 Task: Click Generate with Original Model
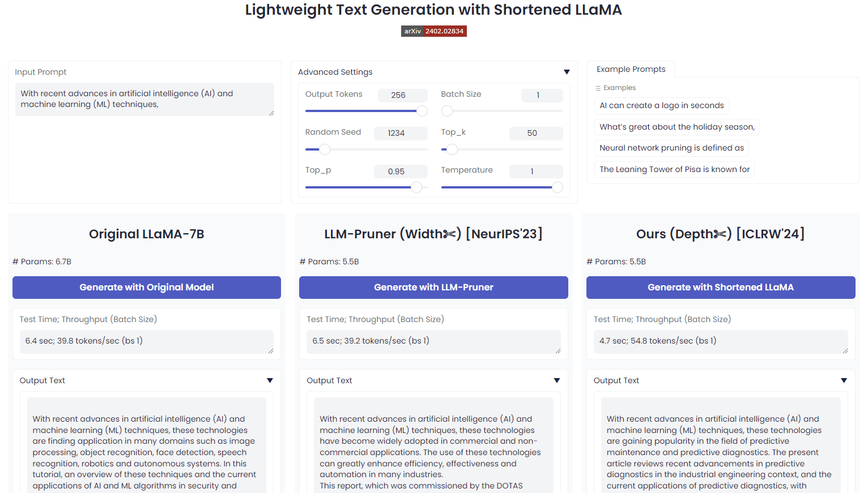(x=147, y=288)
